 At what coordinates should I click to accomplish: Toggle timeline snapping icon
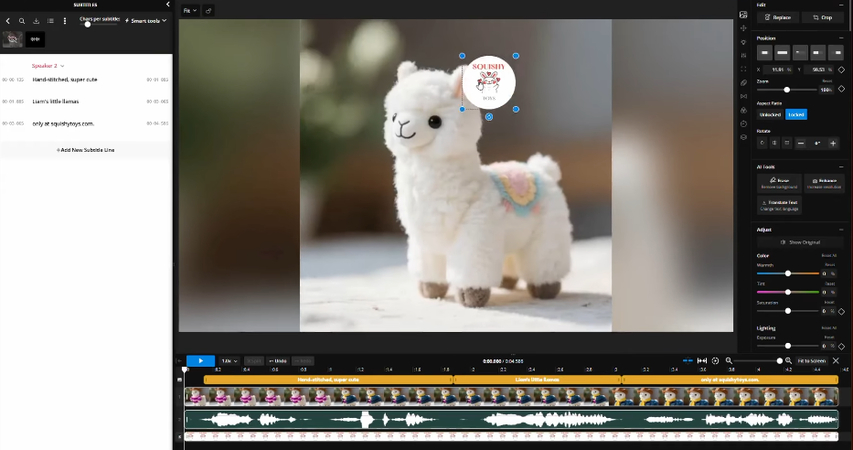pos(688,360)
